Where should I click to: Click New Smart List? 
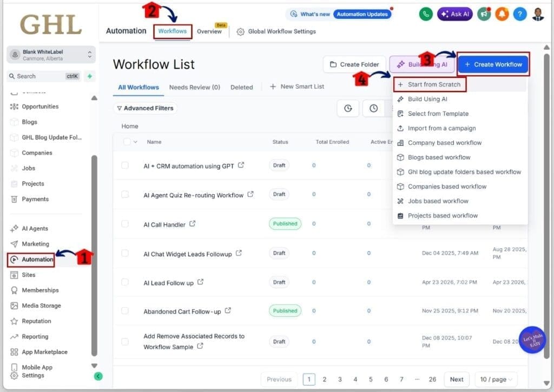tap(297, 87)
